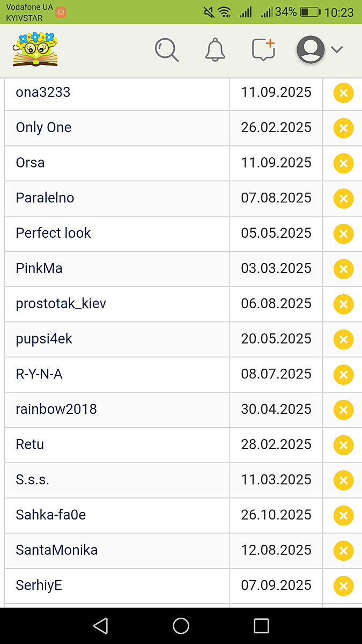The image size is (362, 644).
Task: Tap the Android back navigation button
Action: coord(100,626)
